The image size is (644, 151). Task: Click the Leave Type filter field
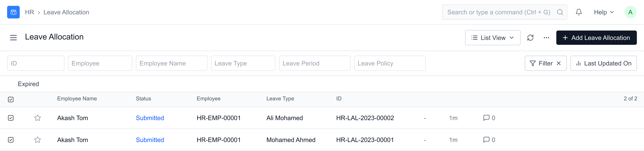pos(243,63)
